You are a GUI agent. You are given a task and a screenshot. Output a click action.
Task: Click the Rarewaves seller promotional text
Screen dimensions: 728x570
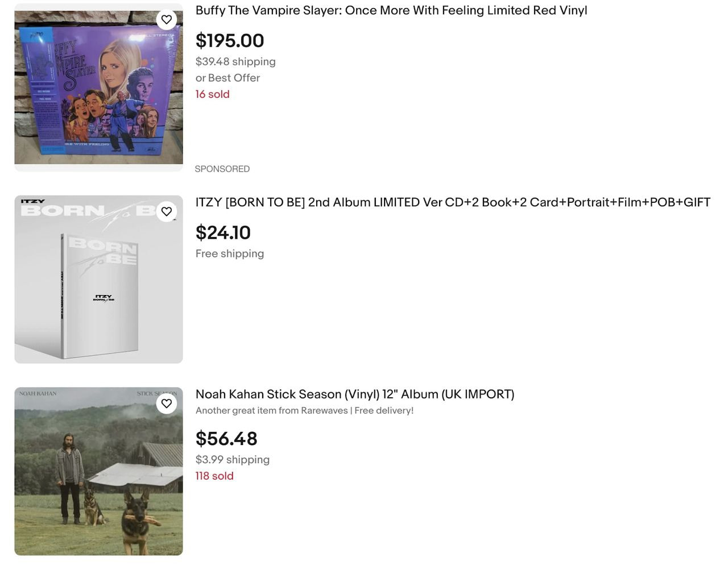click(x=304, y=410)
